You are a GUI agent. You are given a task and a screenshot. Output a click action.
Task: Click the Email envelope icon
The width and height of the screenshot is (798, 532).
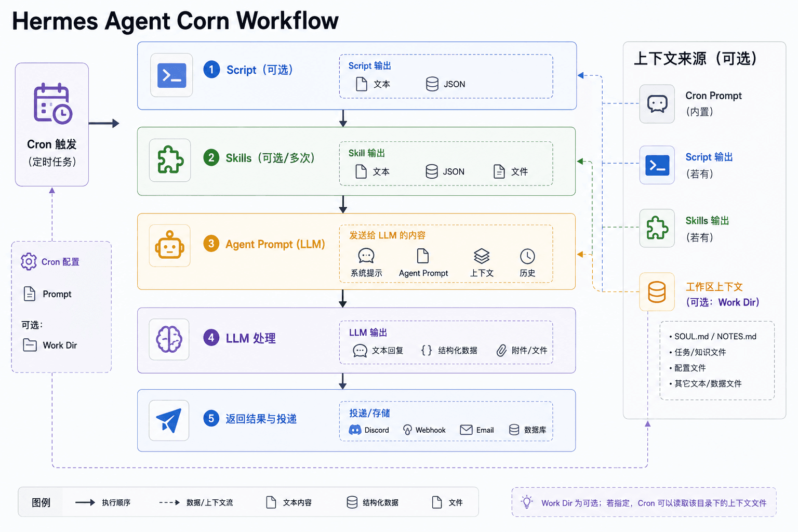(466, 430)
